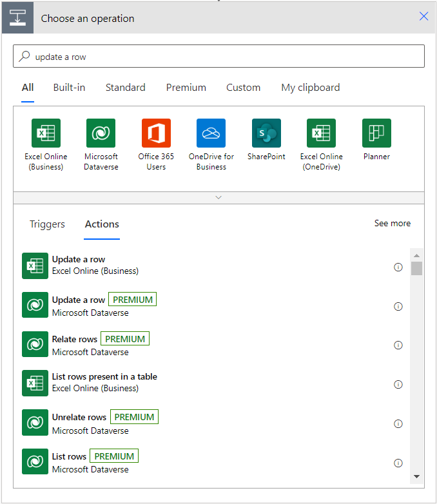Show info for List rows present in a table
Viewport: 437px width, 504px height.
tap(398, 384)
